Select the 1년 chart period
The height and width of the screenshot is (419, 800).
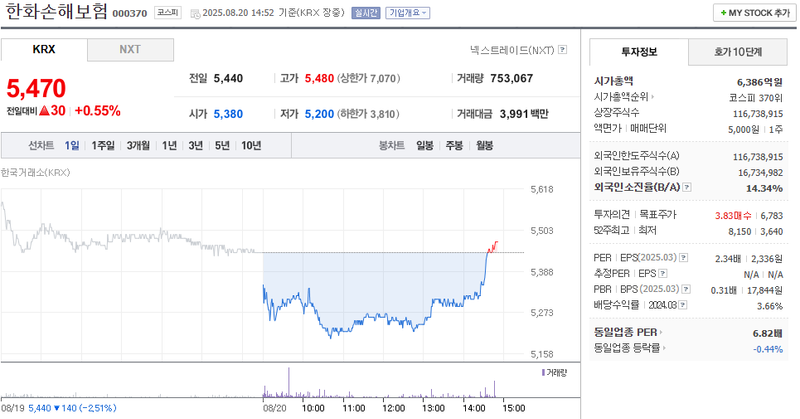(x=169, y=146)
